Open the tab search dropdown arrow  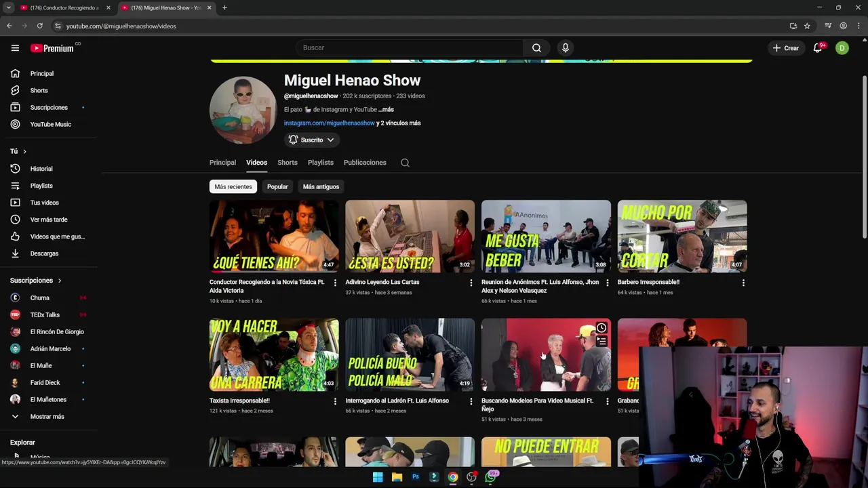point(9,7)
